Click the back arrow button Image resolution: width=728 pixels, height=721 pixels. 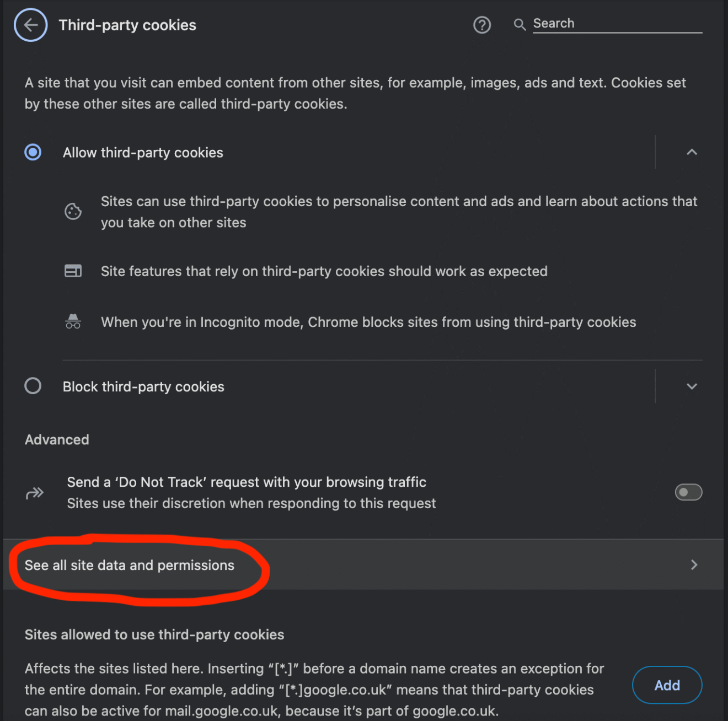pyautogui.click(x=31, y=25)
